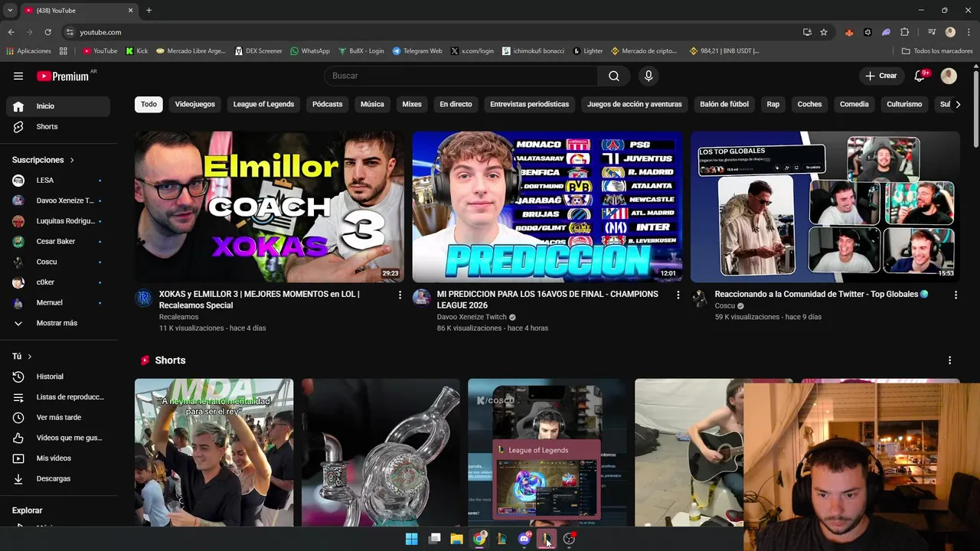The height and width of the screenshot is (551, 980).
Task: Open Task View on the taskbar
Action: 434,539
